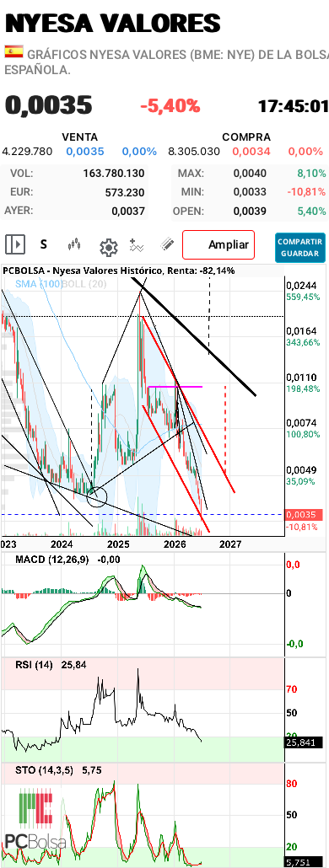The height and width of the screenshot is (868, 329).
Task: Click the RSI (14) label
Action: tap(34, 665)
